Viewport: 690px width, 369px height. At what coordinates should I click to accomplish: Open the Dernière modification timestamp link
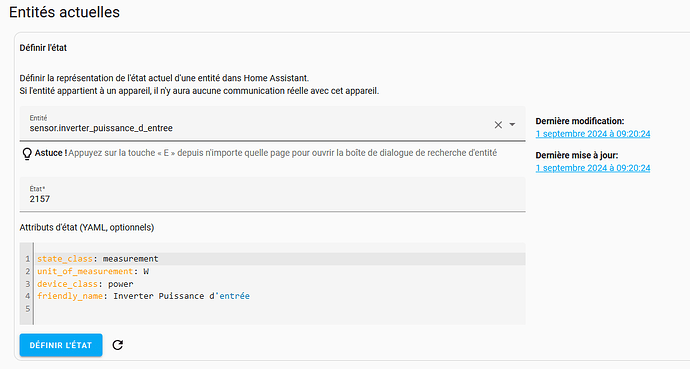593,134
